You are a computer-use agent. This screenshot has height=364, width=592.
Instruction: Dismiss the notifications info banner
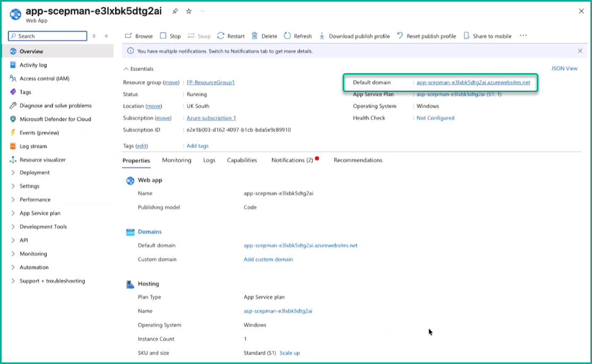pos(580,51)
